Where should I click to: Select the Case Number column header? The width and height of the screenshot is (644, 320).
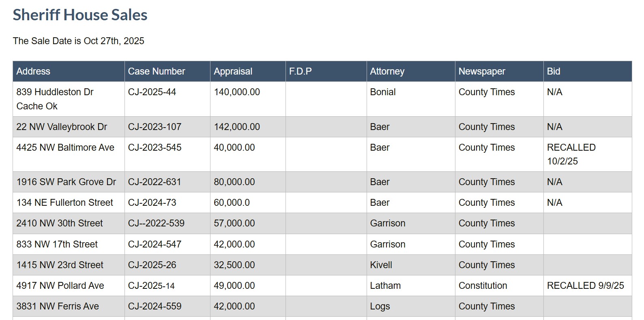point(167,71)
